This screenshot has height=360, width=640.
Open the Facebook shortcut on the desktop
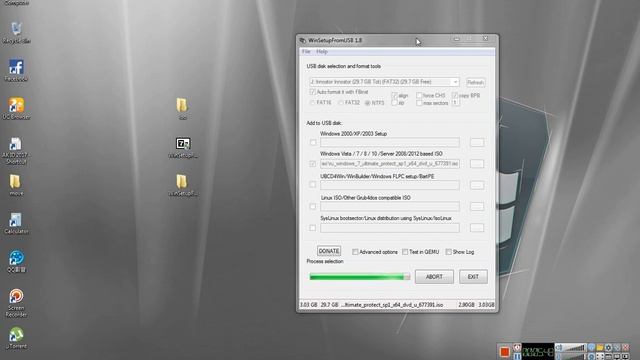coord(16,70)
